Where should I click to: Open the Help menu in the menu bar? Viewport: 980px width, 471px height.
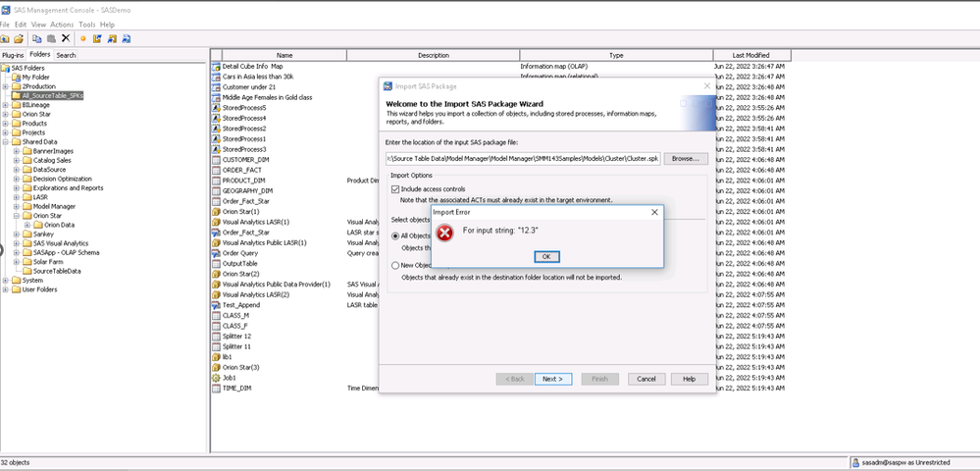[x=108, y=25]
